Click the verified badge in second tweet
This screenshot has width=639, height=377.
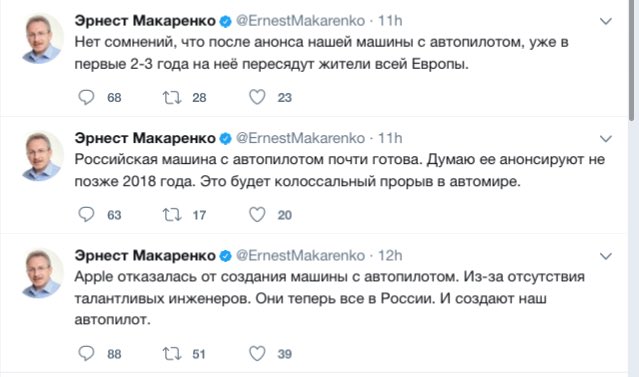(x=225, y=139)
